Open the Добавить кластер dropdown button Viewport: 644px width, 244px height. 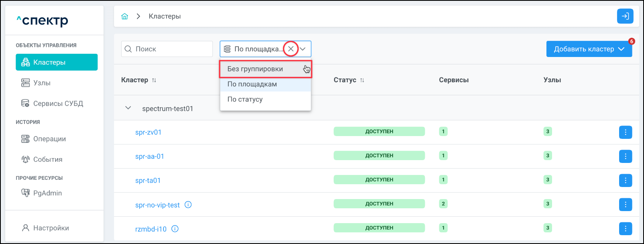tap(589, 49)
